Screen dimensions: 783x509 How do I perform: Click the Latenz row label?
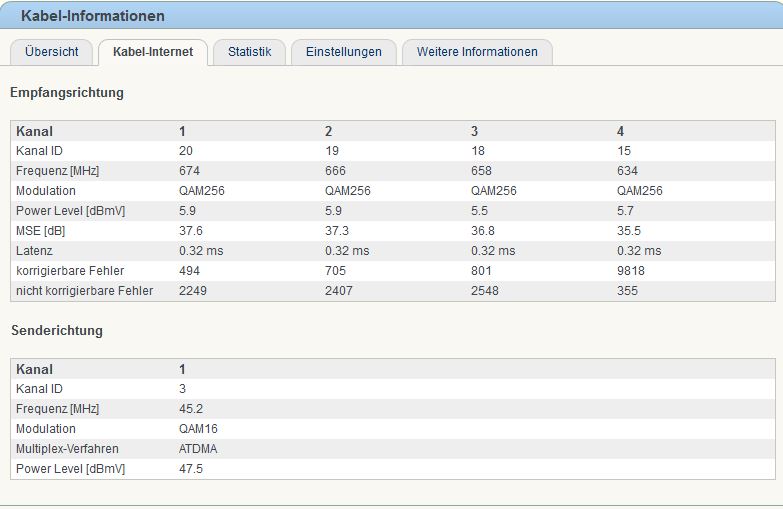[x=34, y=251]
